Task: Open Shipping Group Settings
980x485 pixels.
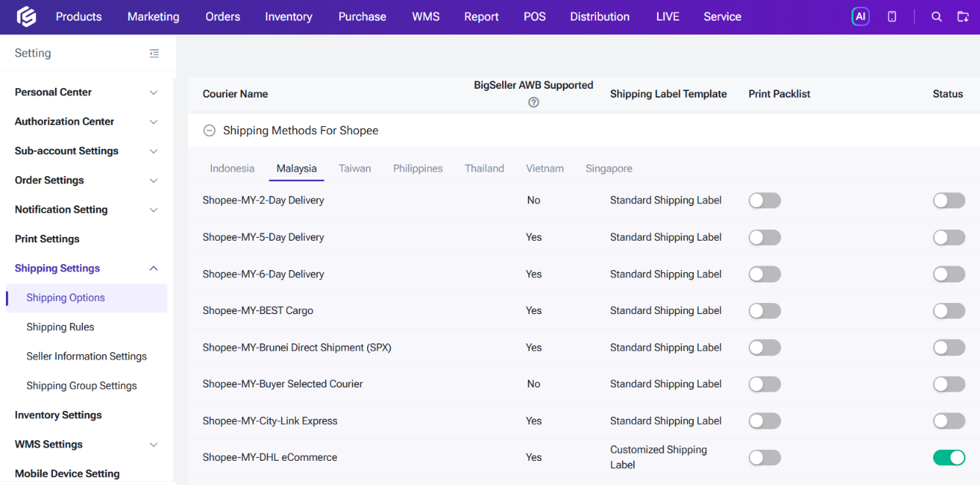Action: pos(81,386)
